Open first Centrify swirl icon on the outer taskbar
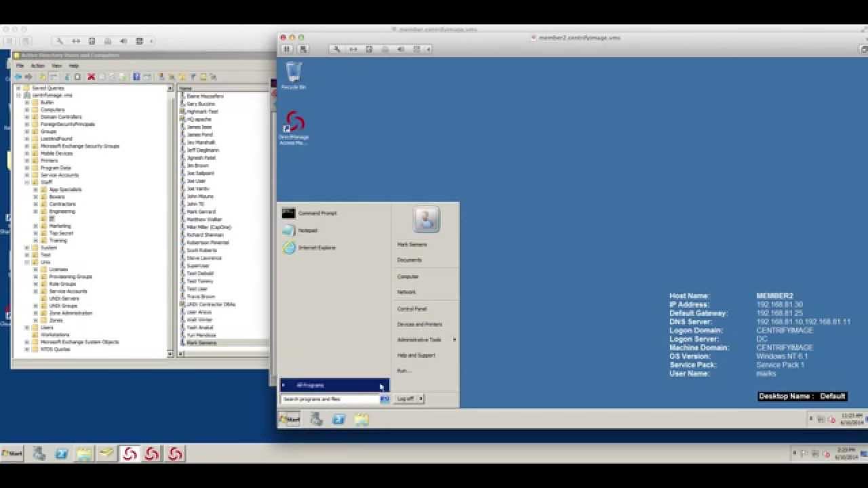Screen dimensions: 868x488 (x=129, y=453)
